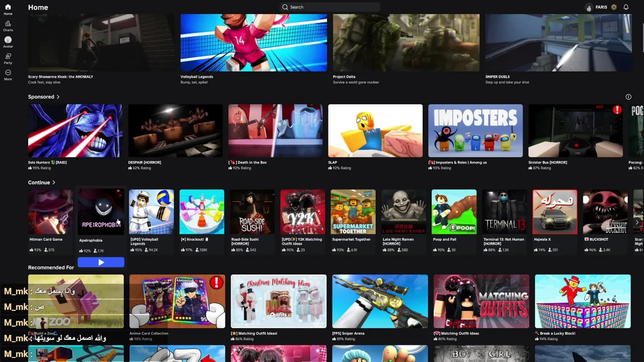Open Apeirophobia game tile

coord(101,212)
